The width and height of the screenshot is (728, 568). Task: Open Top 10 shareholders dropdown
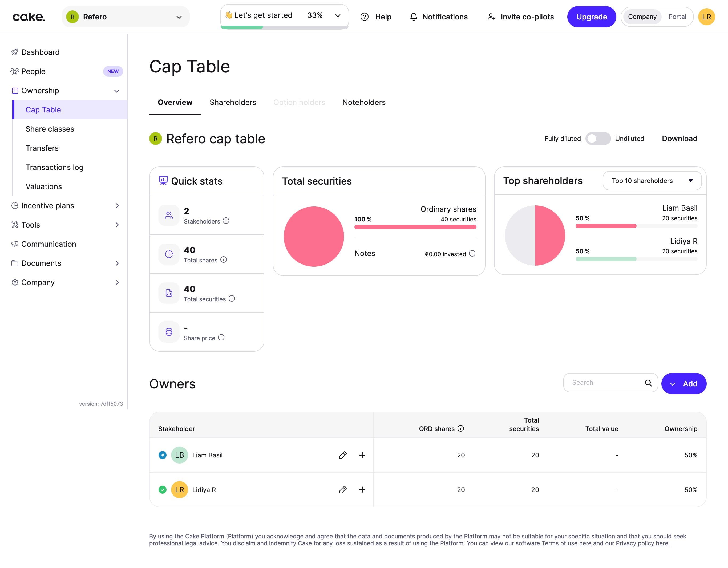click(652, 181)
